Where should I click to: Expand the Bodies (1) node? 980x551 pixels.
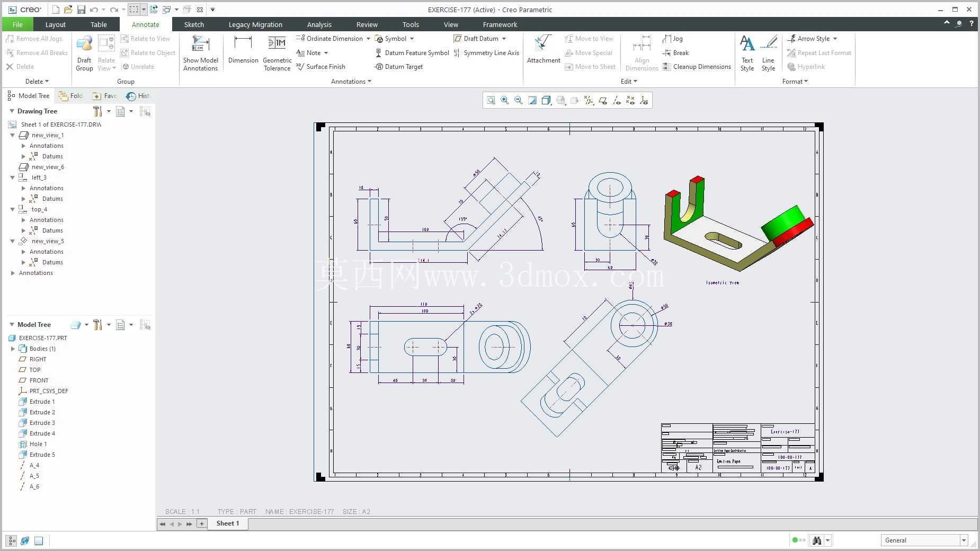(x=13, y=349)
